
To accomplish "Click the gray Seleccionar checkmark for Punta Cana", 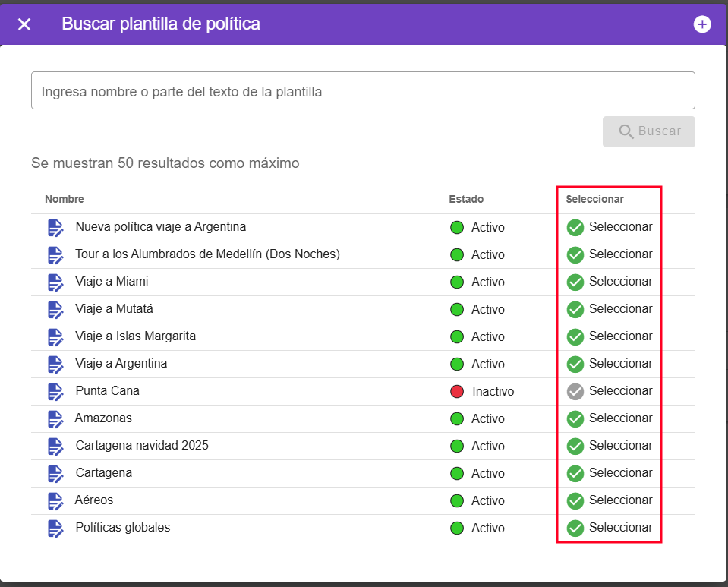I will coord(575,391).
